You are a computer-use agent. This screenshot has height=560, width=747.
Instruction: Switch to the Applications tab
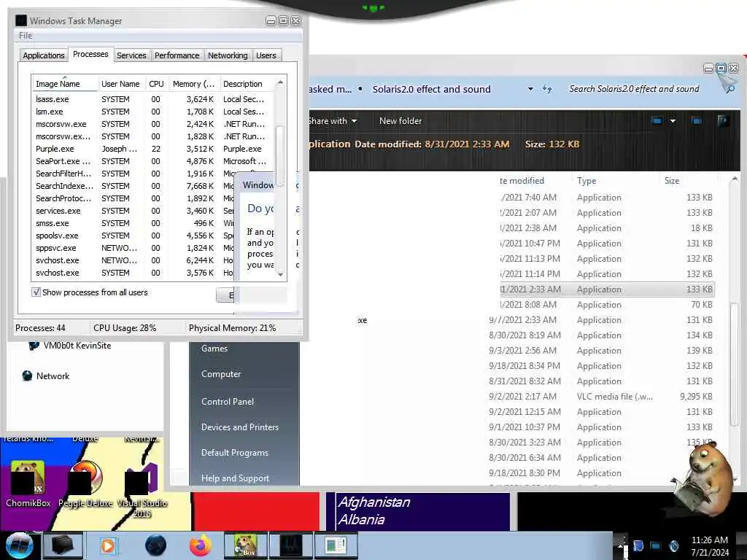(43, 55)
